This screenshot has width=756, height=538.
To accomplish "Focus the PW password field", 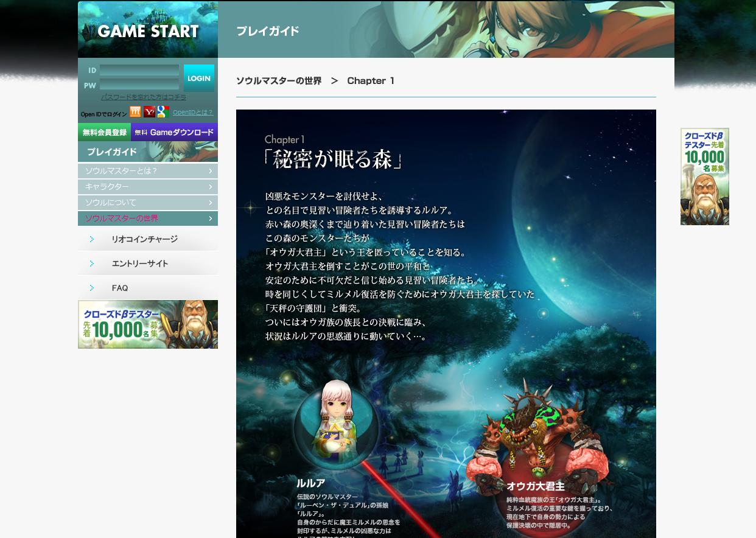I will pyautogui.click(x=139, y=85).
